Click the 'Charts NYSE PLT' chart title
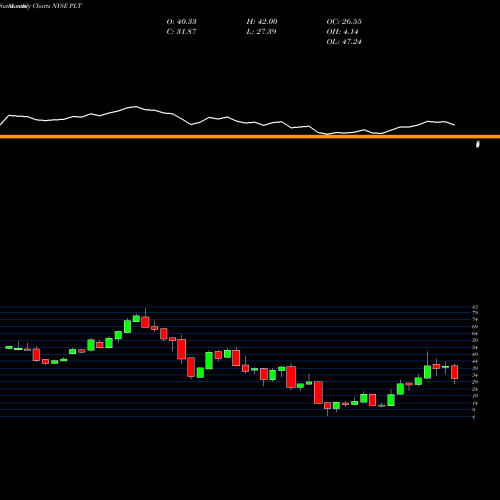500x500 pixels. [x=57, y=6]
